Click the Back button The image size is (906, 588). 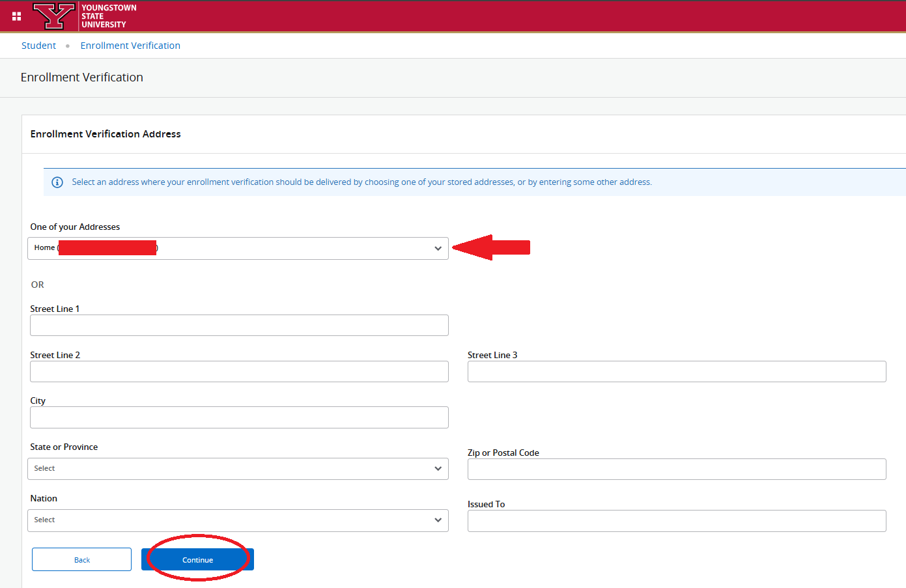[x=81, y=559]
